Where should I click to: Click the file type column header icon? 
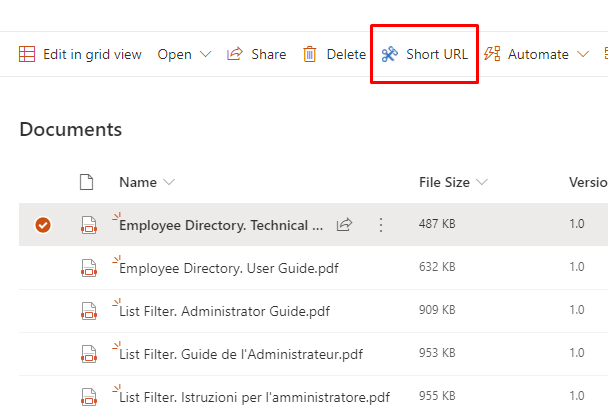coord(86,182)
